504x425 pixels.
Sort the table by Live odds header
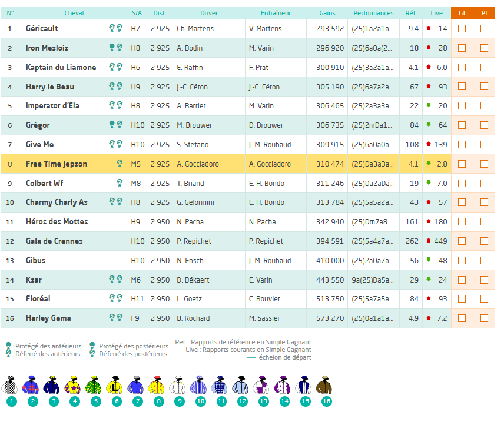click(437, 13)
